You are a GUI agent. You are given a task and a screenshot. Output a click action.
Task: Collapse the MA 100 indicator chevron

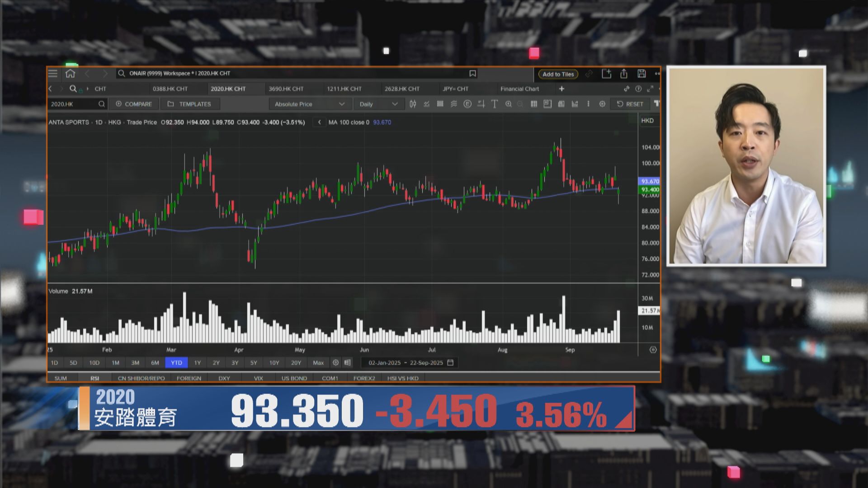319,122
